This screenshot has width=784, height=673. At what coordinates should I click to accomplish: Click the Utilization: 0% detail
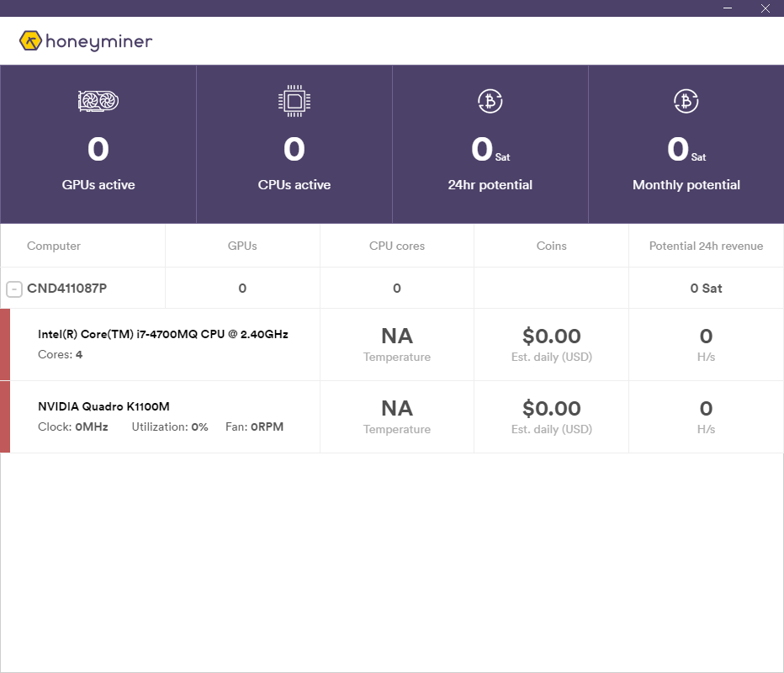170,427
